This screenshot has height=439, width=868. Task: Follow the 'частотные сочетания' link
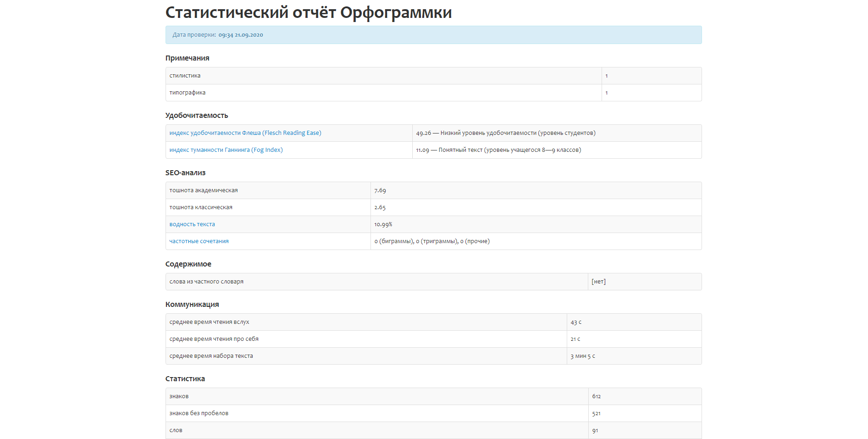[x=199, y=241]
